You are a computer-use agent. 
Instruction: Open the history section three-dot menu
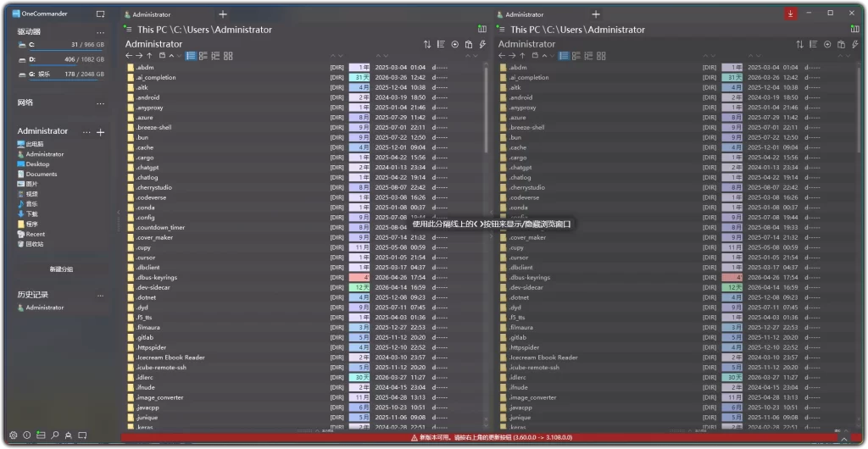(x=100, y=296)
